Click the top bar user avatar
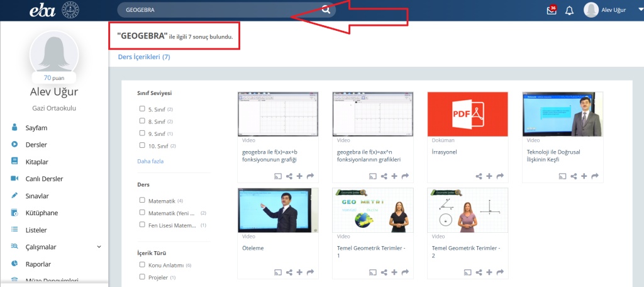644x287 pixels. pos(591,10)
